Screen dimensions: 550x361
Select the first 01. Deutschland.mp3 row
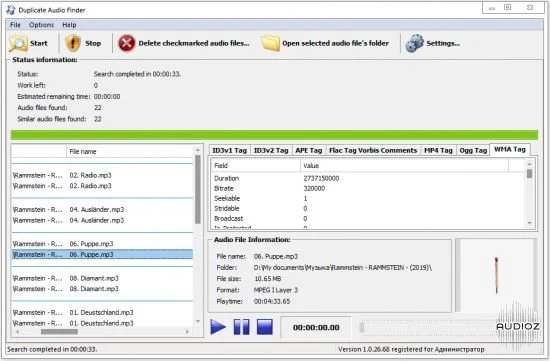point(102,312)
